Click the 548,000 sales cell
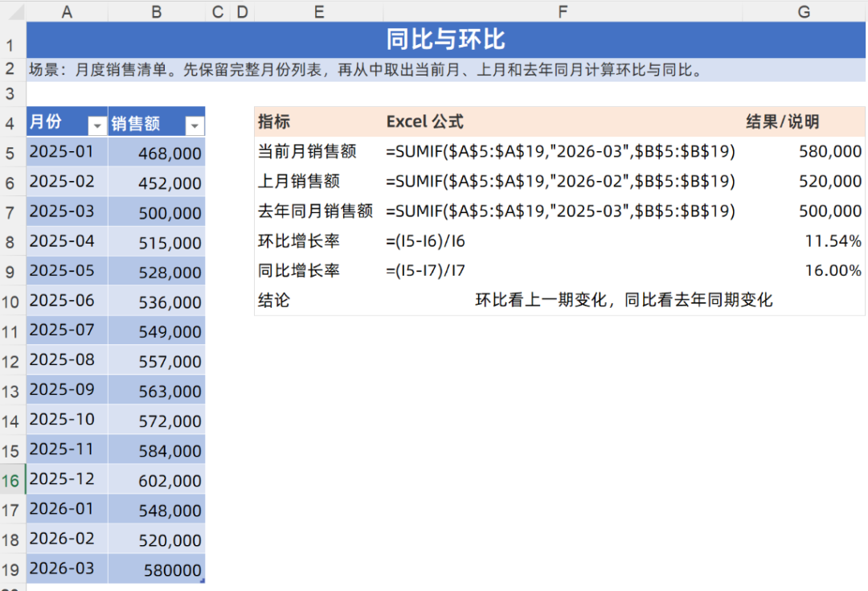The width and height of the screenshot is (868, 591). [157, 510]
